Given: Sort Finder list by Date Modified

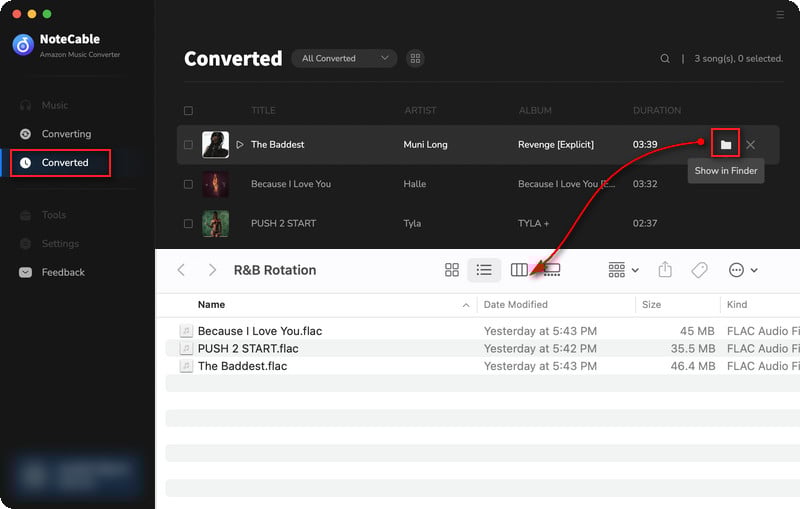Looking at the screenshot, I should click(515, 304).
